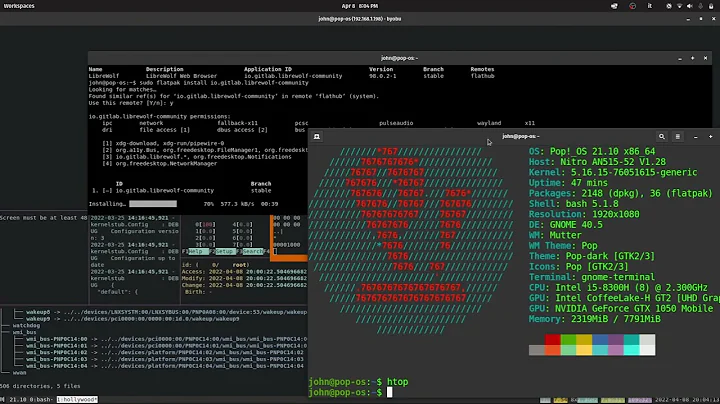Image resolution: width=720 pixels, height=404 pixels.
Task: Open hamburger menu in front terminal header
Action: pos(677,136)
